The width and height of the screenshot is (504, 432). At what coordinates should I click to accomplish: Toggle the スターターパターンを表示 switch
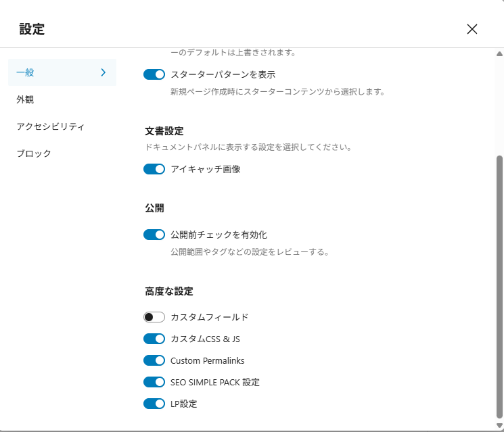[154, 74]
